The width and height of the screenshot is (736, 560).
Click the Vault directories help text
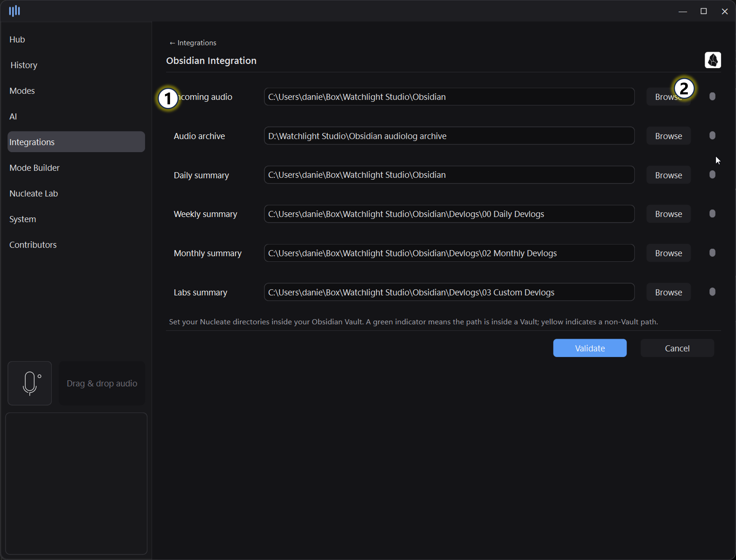(x=413, y=322)
